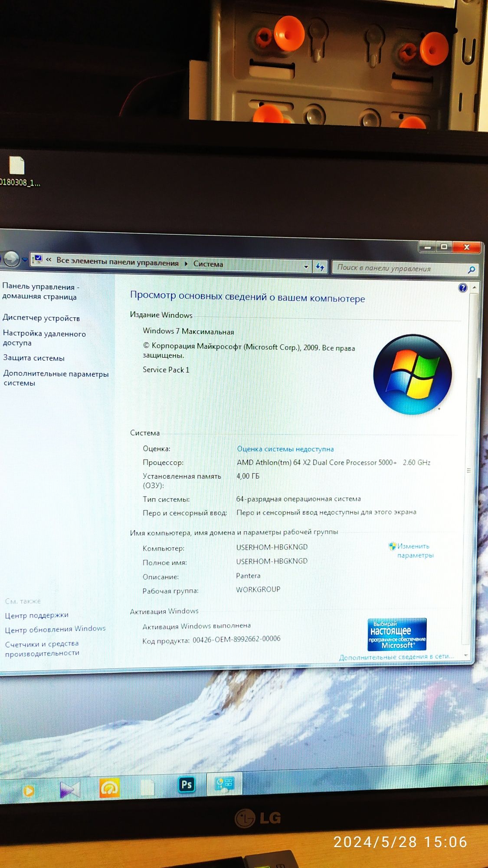The height and width of the screenshot is (868, 488).
Task: Click the shield icon beside Изменить параметры
Action: click(392, 546)
